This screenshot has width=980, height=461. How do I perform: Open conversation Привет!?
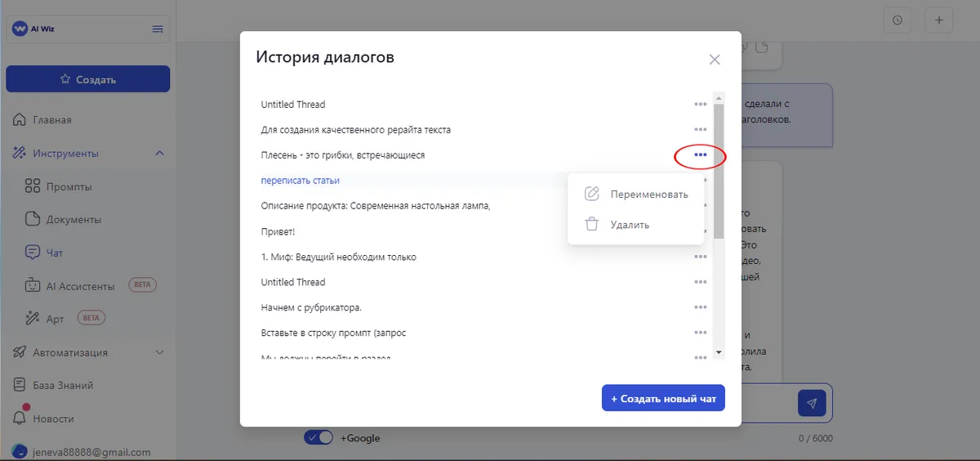(x=278, y=231)
